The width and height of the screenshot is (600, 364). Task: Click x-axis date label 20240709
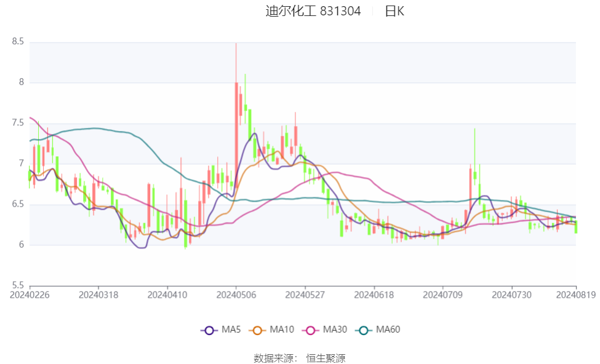[x=442, y=295]
